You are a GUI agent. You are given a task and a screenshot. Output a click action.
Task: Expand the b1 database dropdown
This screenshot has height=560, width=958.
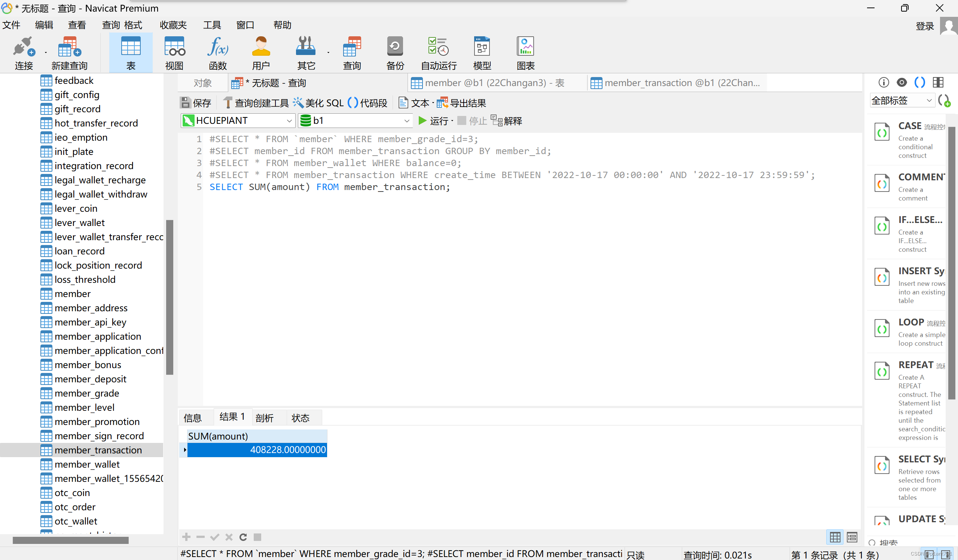point(406,121)
